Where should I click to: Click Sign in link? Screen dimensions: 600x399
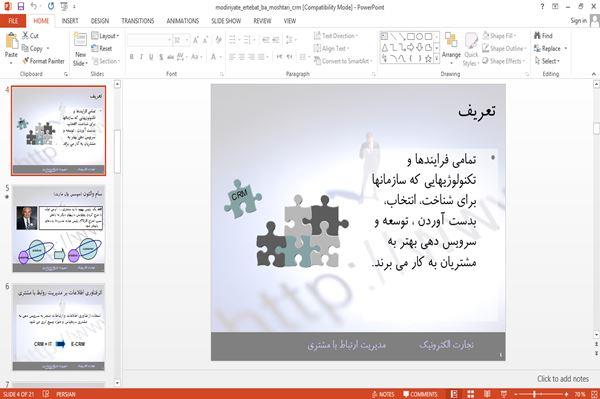(578, 21)
